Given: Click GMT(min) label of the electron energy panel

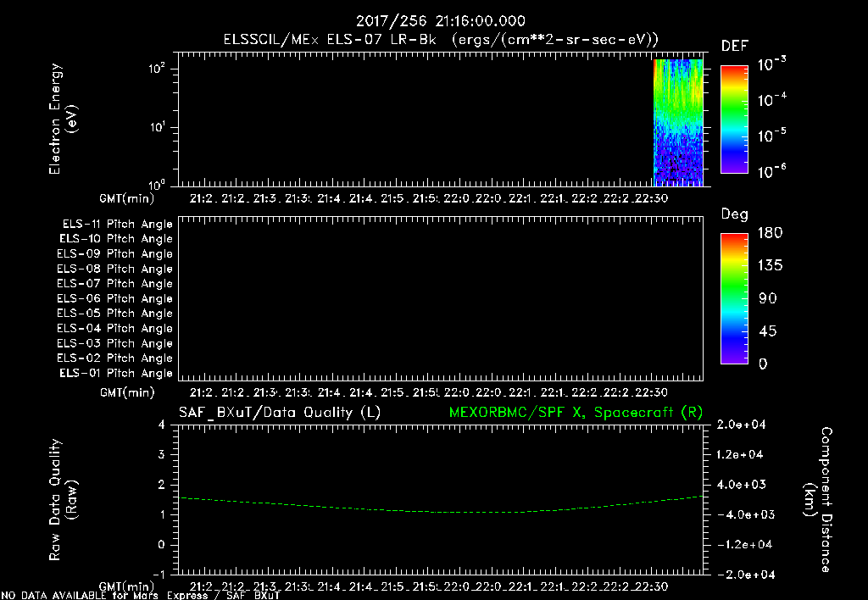Looking at the screenshot, I should (x=127, y=198).
